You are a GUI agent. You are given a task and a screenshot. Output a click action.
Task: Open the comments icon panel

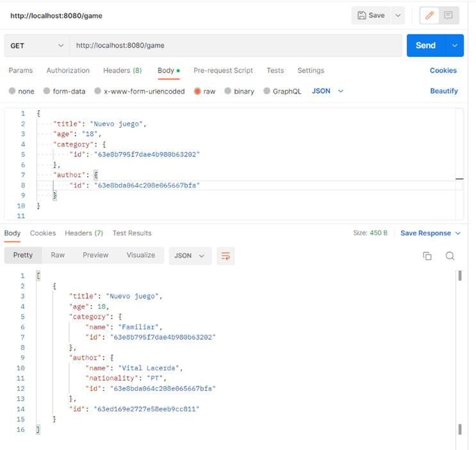pos(448,15)
